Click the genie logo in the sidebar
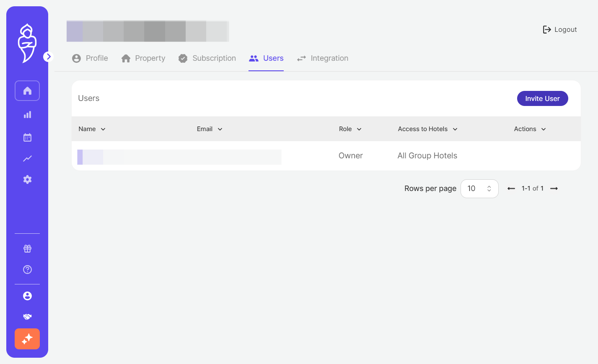Screen dimensions: 598x364 (27, 43)
